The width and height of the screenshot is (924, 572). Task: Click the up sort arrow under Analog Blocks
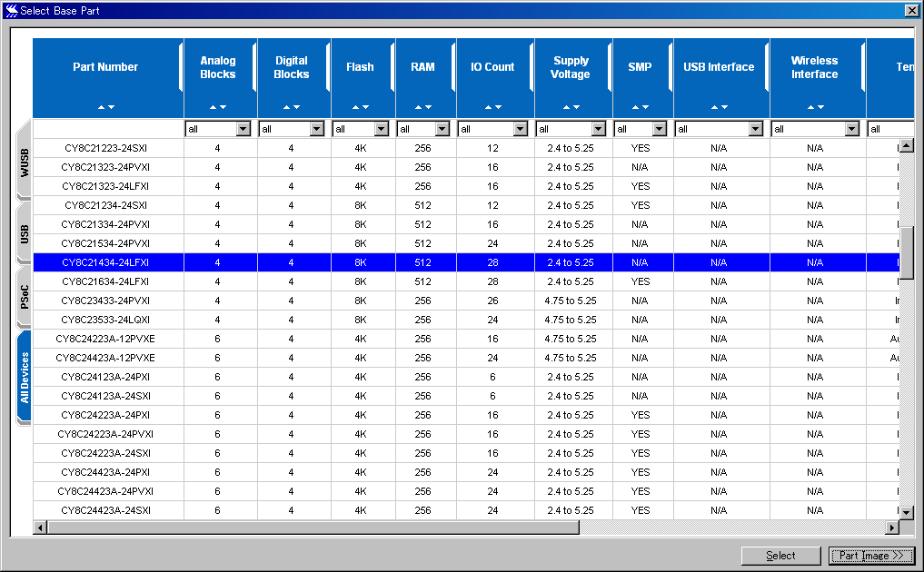(214, 107)
